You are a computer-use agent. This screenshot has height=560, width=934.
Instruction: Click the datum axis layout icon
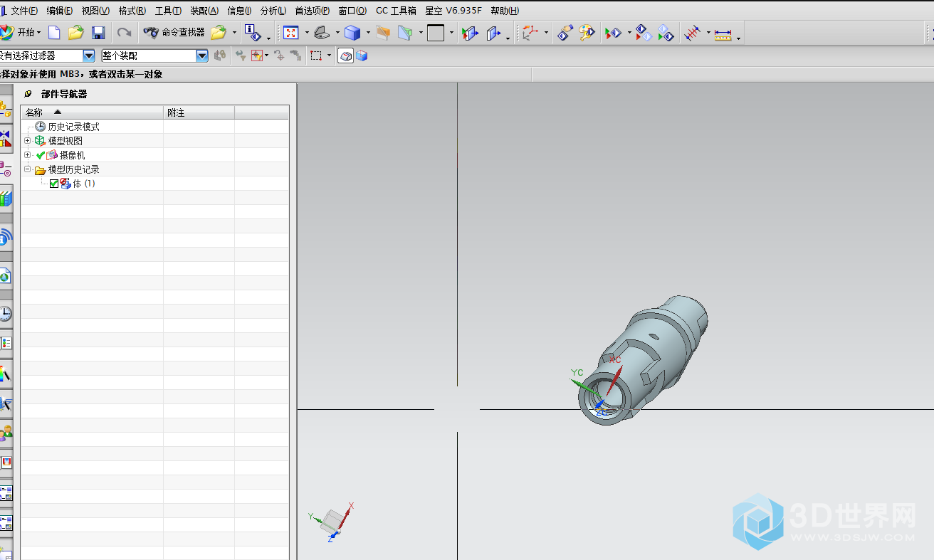(x=693, y=32)
